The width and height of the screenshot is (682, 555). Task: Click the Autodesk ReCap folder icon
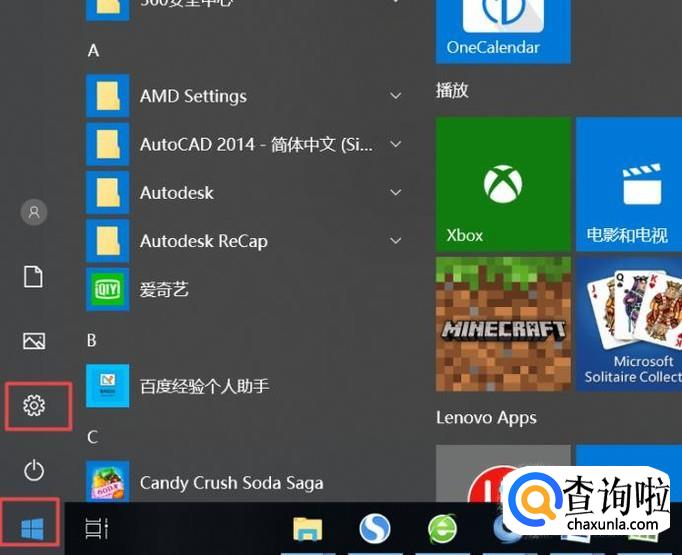[x=107, y=241]
